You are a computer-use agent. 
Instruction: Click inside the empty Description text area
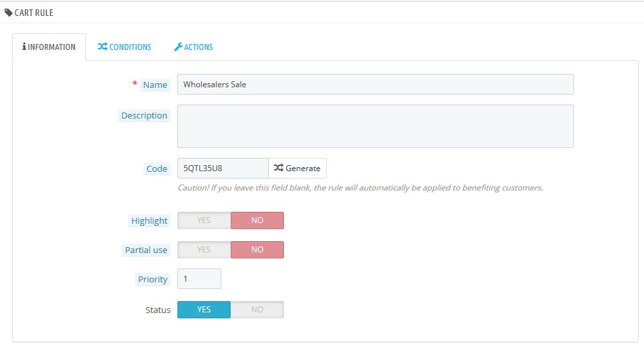(x=375, y=126)
